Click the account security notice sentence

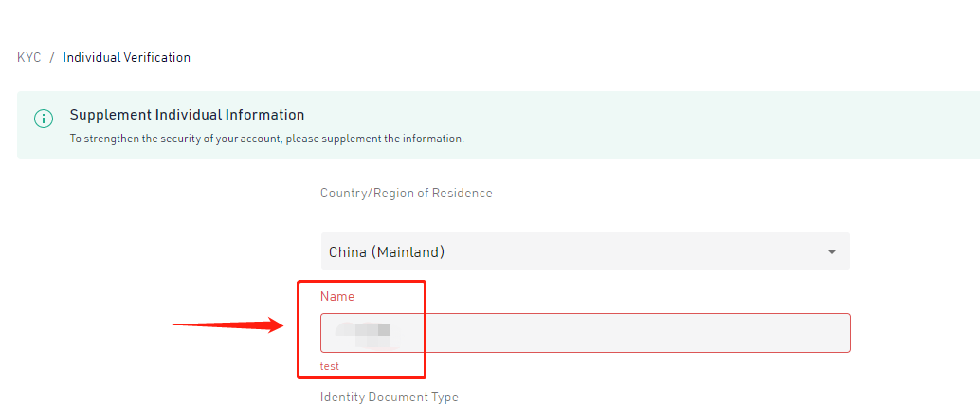[267, 139]
